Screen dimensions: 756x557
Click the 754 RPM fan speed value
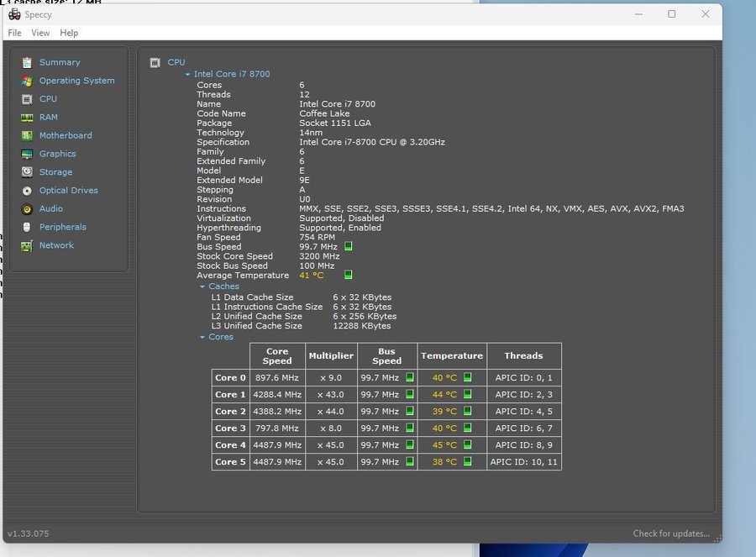coord(317,237)
